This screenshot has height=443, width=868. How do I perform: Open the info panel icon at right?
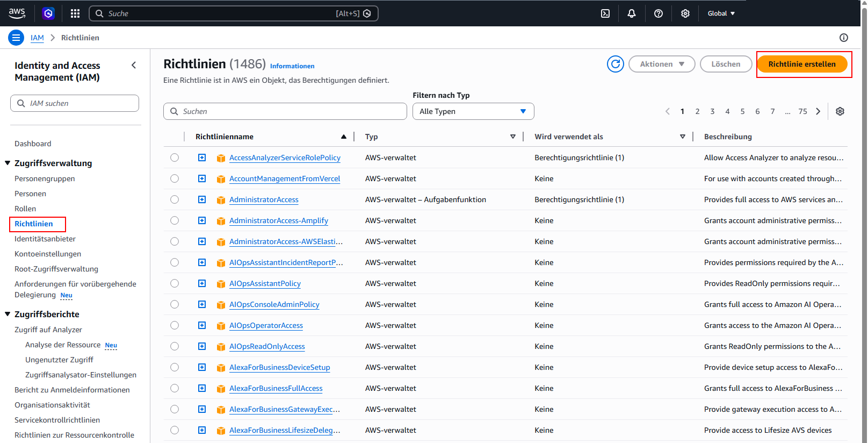click(x=844, y=38)
